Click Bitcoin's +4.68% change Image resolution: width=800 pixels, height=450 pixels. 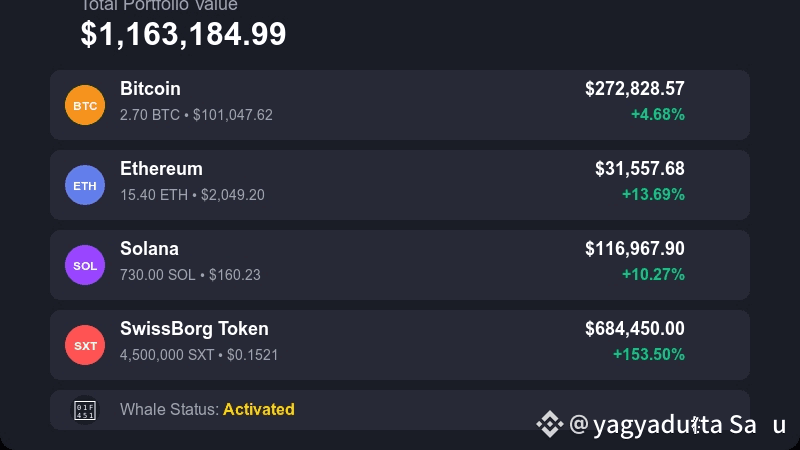[x=657, y=114]
